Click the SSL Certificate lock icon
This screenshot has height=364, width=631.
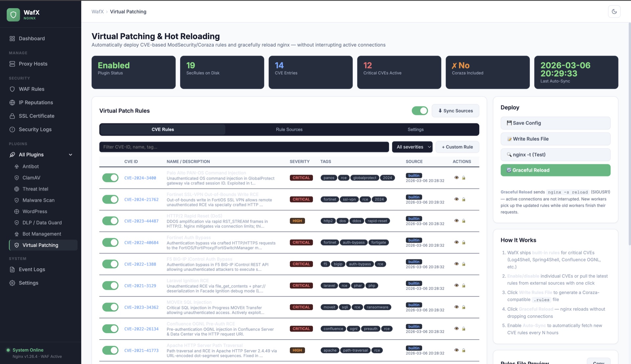point(12,116)
